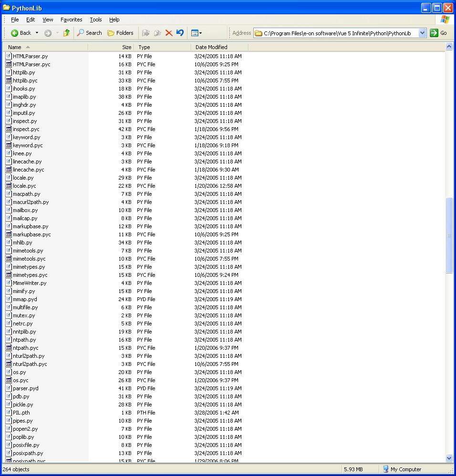Sort by the Type column header
The image size is (456, 476).
(x=163, y=47)
